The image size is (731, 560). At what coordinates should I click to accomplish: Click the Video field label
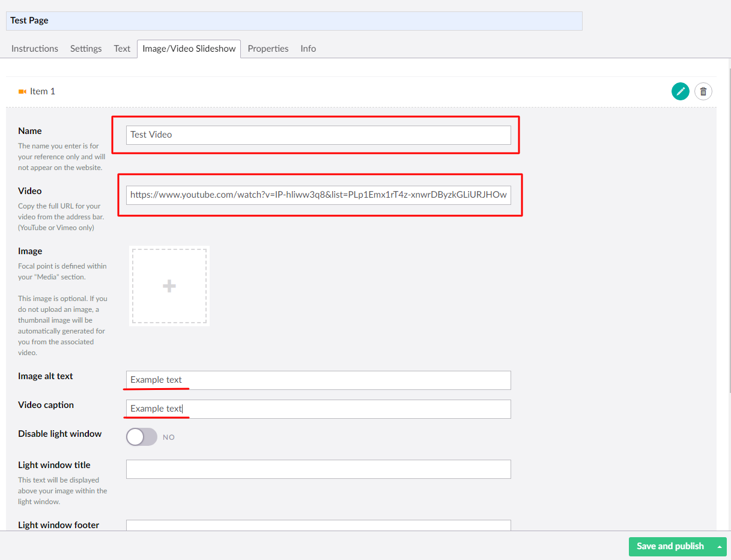(x=30, y=191)
